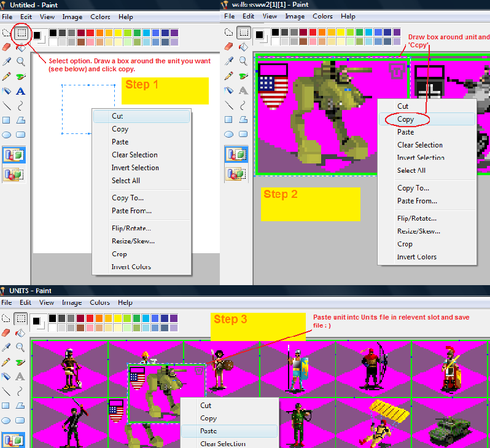Image resolution: width=490 pixels, height=448 pixels.
Task: Click Resize/Skew in Untitled context menu
Action: [133, 241]
